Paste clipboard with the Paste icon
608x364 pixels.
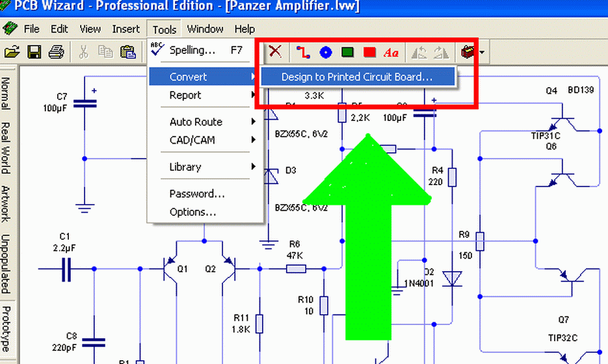pos(127,52)
